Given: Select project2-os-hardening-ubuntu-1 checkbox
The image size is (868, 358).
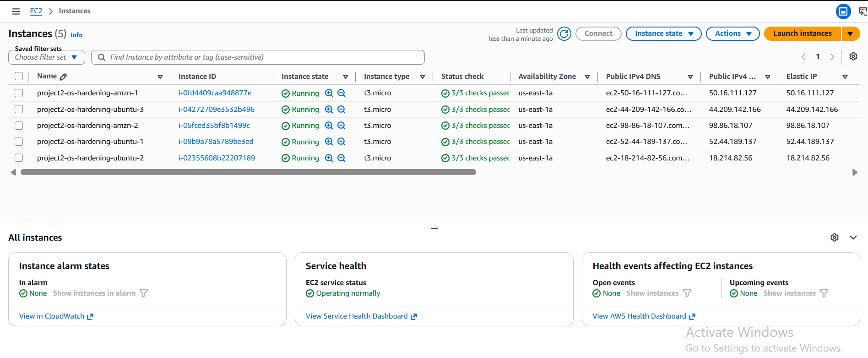Looking at the screenshot, I should point(19,142).
